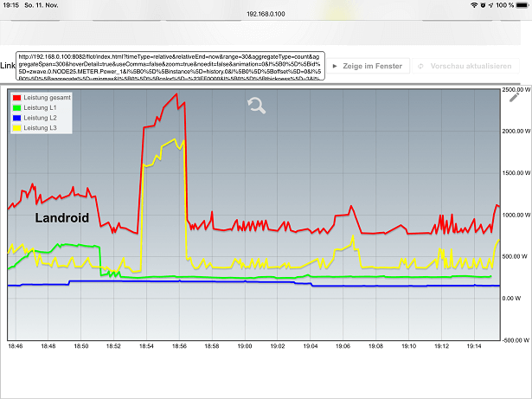The width and height of the screenshot is (532, 399).
Task: Click the 2500.00 W axis label
Action: click(516, 90)
